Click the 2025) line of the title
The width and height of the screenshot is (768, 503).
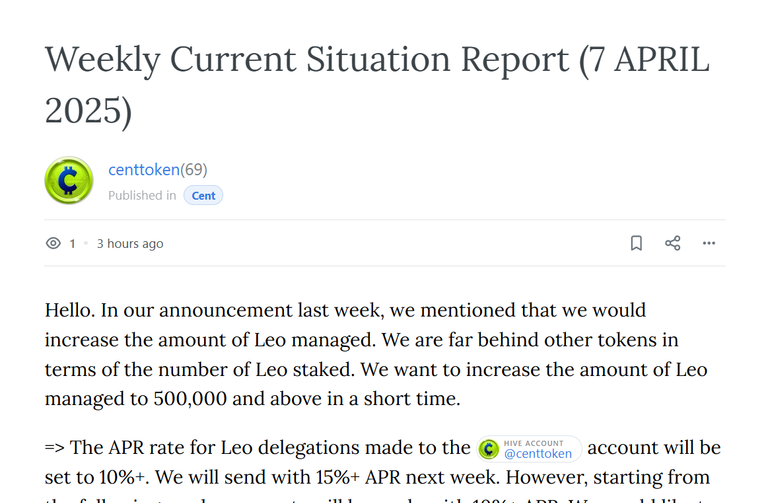(x=88, y=111)
